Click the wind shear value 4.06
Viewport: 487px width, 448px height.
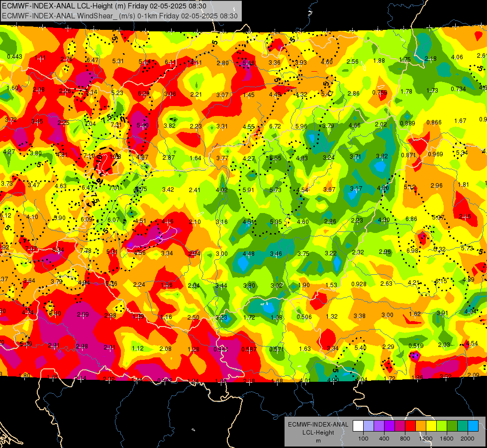point(457,57)
